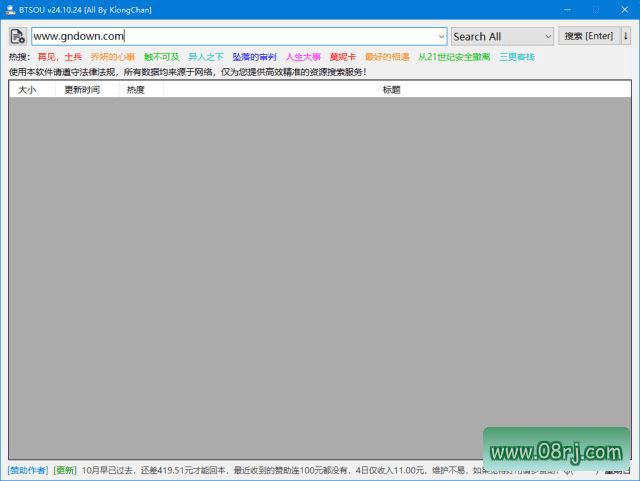Select hot search 乔妍的心事
640x481 pixels.
113,57
